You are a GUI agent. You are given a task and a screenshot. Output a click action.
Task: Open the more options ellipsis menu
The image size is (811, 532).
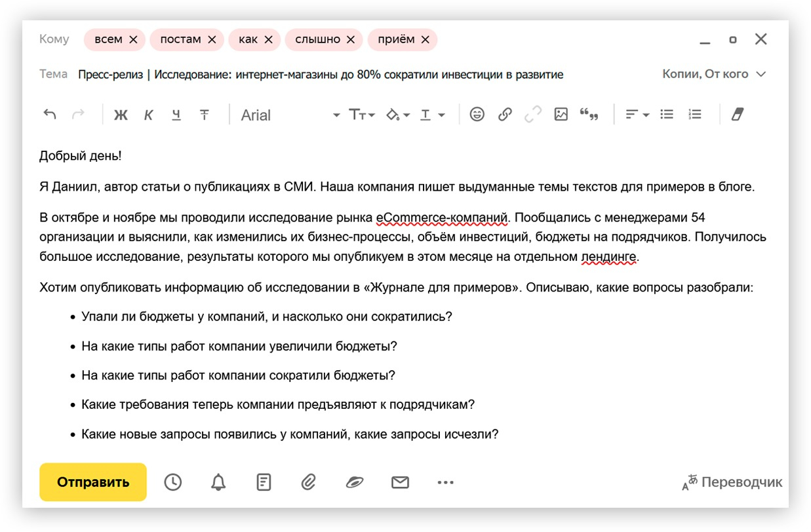tap(445, 483)
